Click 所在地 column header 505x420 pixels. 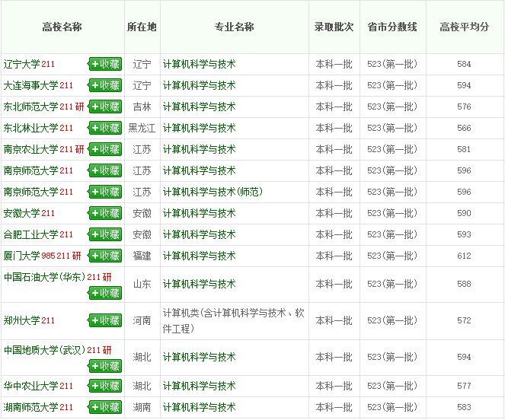click(142, 27)
